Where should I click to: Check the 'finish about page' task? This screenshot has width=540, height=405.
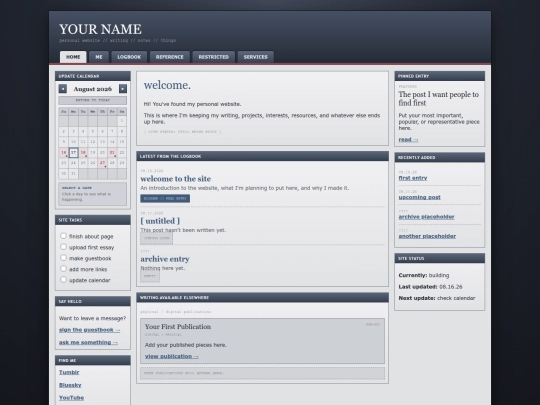63,236
